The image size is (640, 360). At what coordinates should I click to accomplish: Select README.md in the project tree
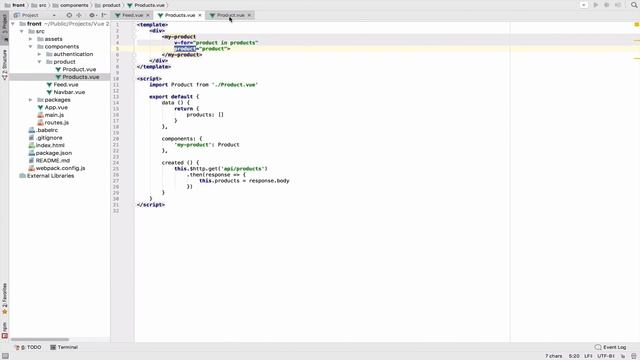[49, 161]
